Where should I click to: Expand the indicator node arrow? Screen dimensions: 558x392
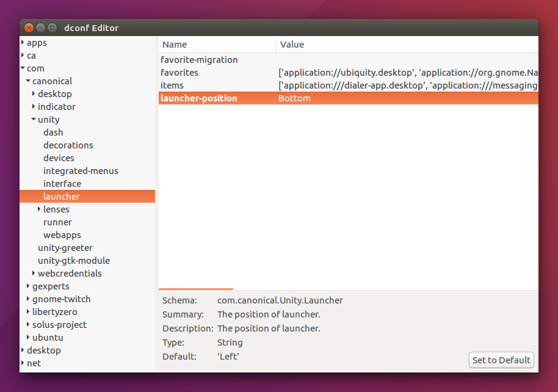point(34,106)
